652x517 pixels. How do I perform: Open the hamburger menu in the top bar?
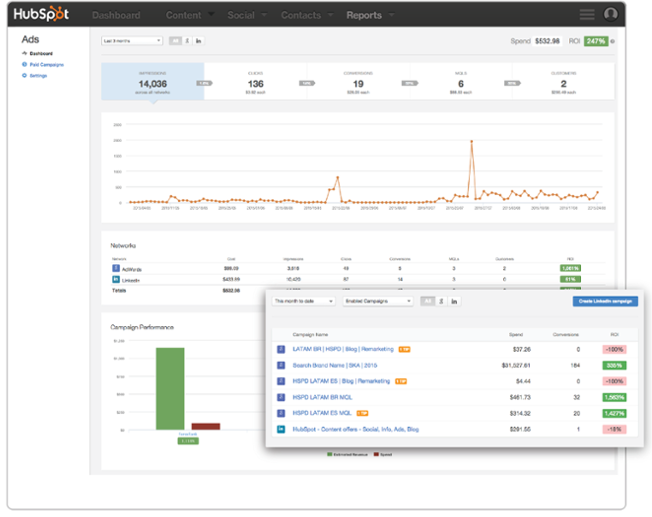click(x=587, y=15)
